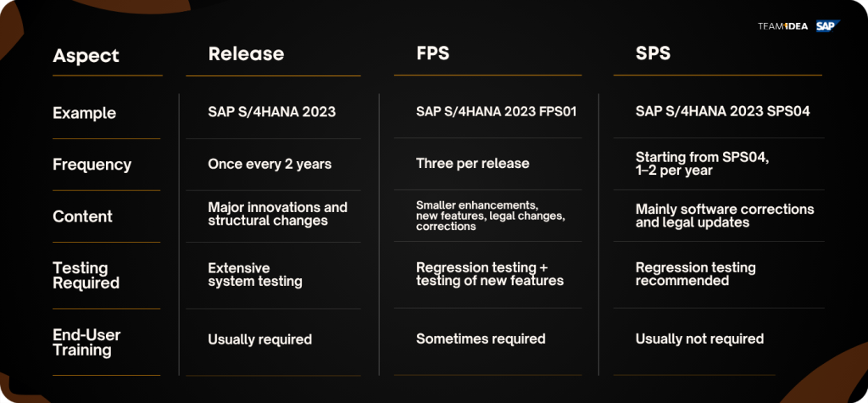Image resolution: width=868 pixels, height=403 pixels.
Task: Click the Frequency row label
Action: pyautogui.click(x=92, y=165)
